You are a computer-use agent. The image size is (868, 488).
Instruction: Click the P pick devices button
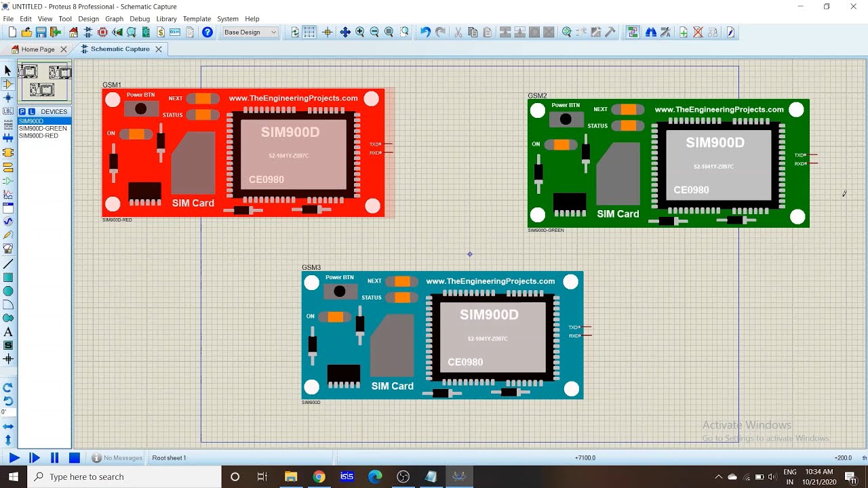pyautogui.click(x=22, y=112)
